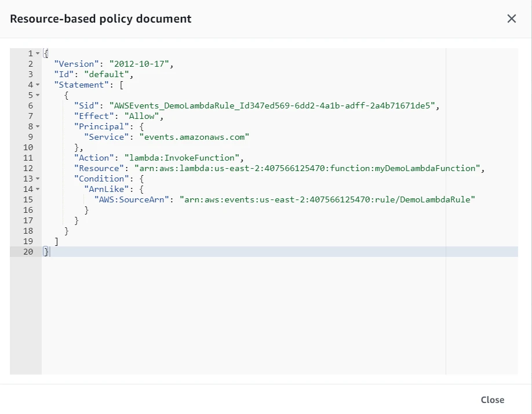
Task: Collapse the root object fold arrow on line 1
Action: tap(38, 53)
